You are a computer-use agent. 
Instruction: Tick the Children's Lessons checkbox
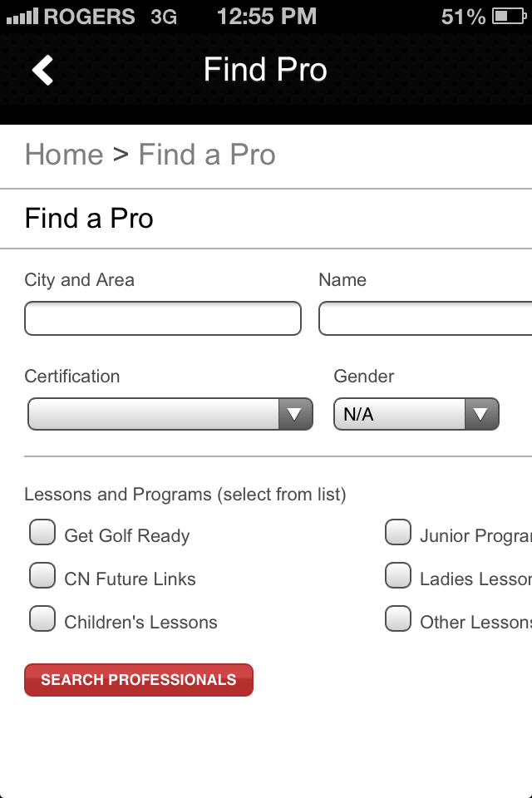(x=42, y=618)
